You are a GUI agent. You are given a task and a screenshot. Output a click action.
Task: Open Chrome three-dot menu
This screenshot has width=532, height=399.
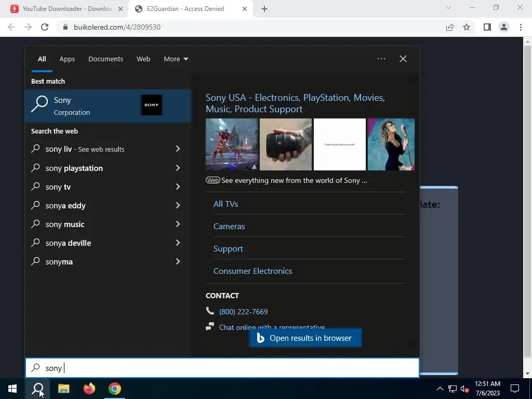[x=521, y=27]
